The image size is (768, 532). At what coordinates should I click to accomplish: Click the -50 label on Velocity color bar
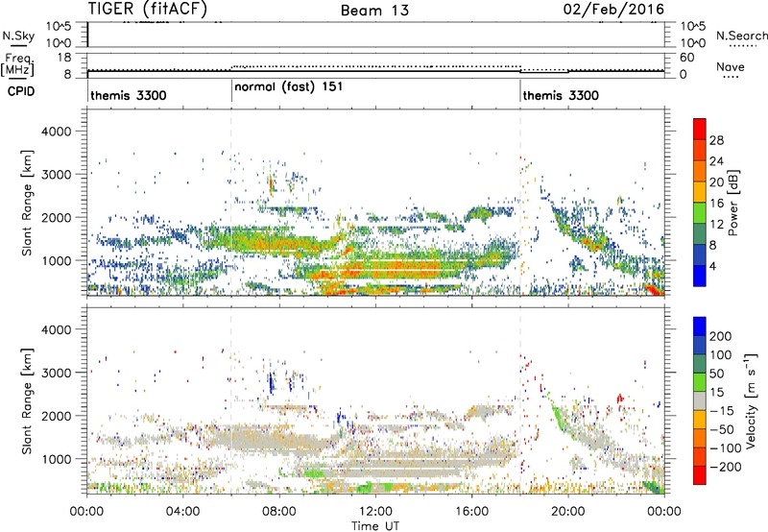click(x=722, y=430)
